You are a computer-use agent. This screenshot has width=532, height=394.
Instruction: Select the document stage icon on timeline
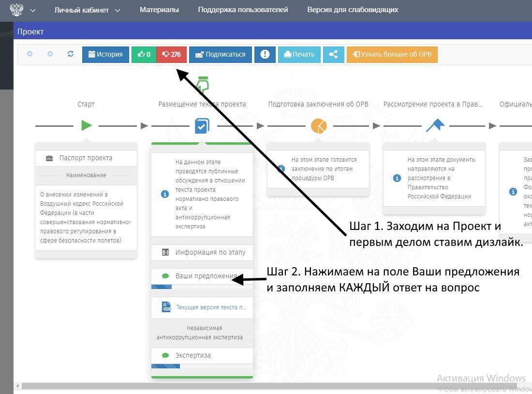click(x=202, y=126)
